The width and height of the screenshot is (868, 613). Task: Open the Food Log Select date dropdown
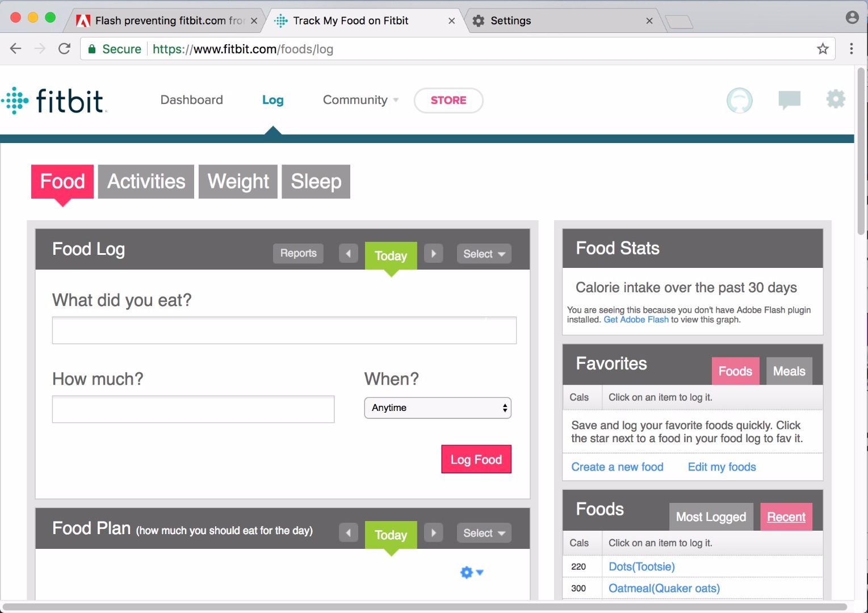pos(484,254)
